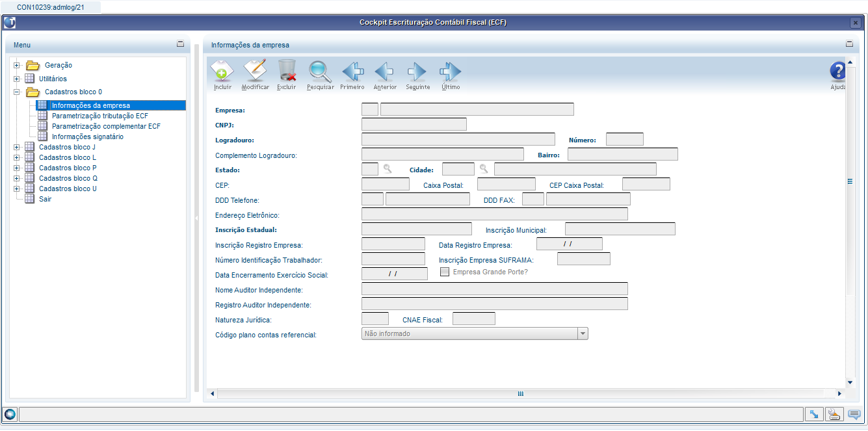868x431 pixels.
Task: Click lookup magnifier next to Cidade field
Action: point(484,169)
